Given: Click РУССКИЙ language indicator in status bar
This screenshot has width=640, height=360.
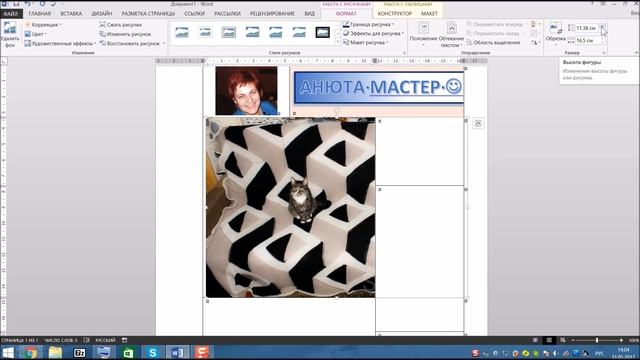Looking at the screenshot, I should pos(105,340).
